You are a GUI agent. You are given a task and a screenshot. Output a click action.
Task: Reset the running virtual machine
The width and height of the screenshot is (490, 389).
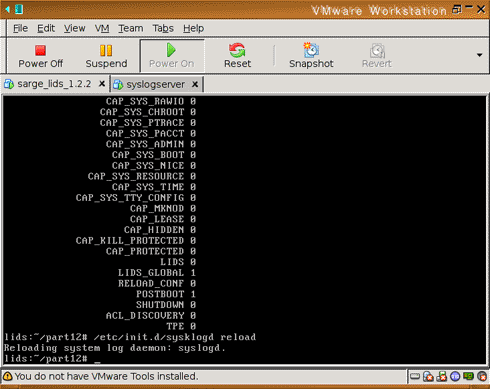pos(237,56)
